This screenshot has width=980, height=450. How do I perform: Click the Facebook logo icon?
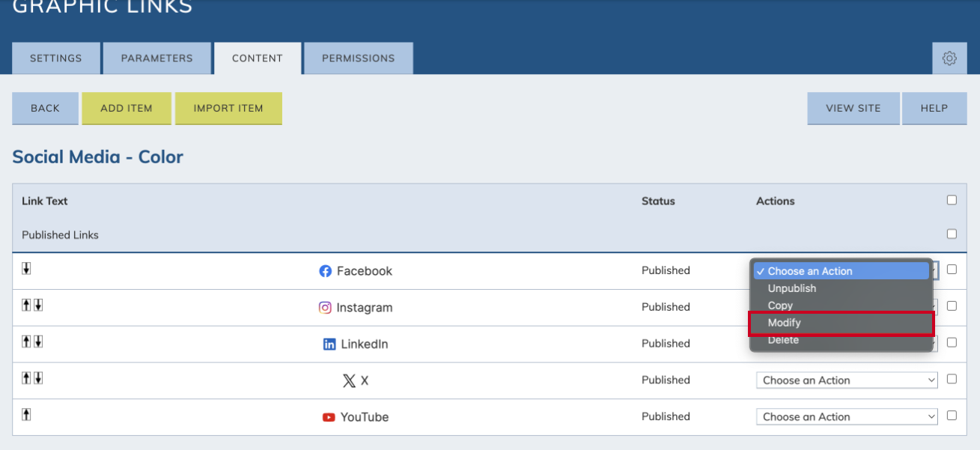click(326, 271)
